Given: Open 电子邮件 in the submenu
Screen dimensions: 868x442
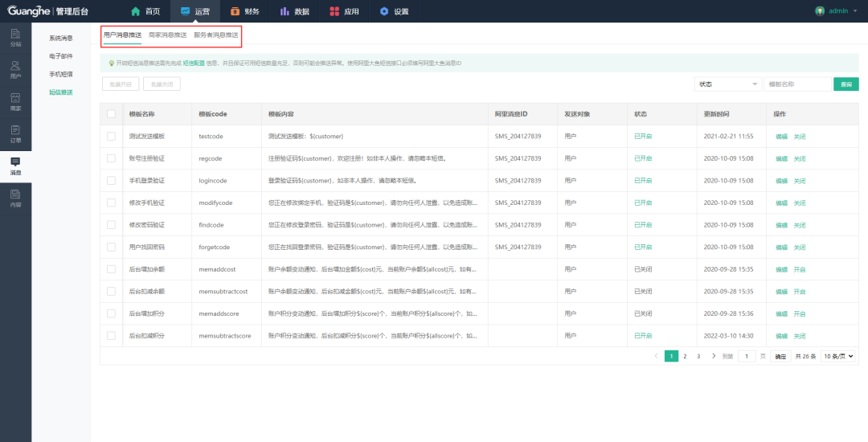Looking at the screenshot, I should 61,56.
